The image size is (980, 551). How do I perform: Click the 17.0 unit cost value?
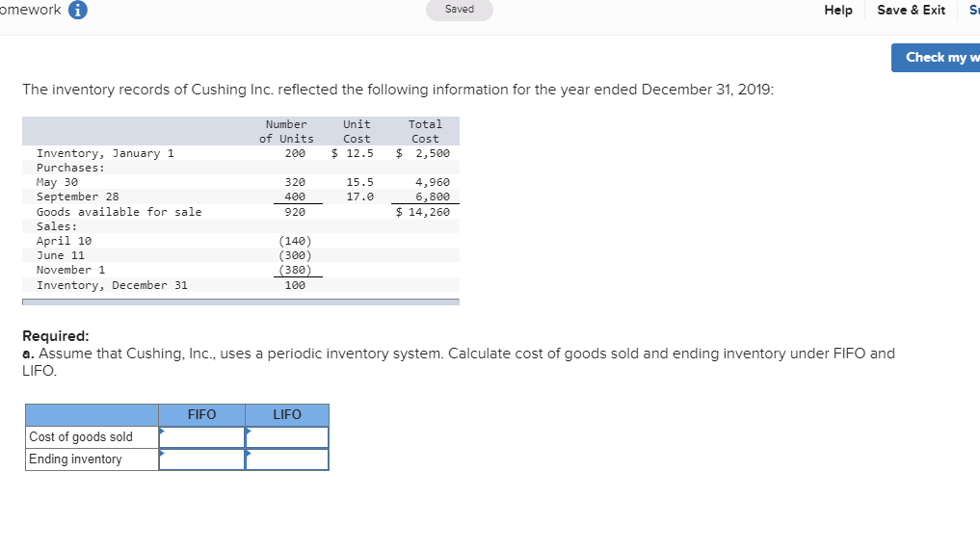tap(360, 197)
